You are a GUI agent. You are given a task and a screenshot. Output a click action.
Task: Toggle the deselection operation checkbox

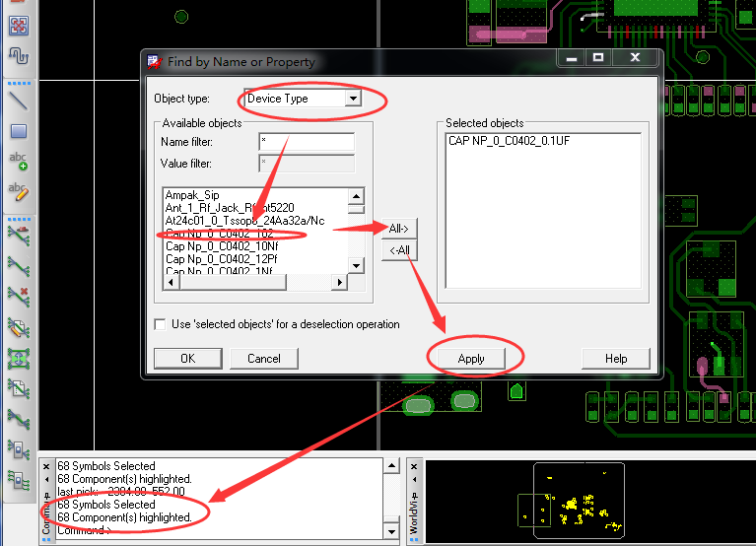[160, 324]
